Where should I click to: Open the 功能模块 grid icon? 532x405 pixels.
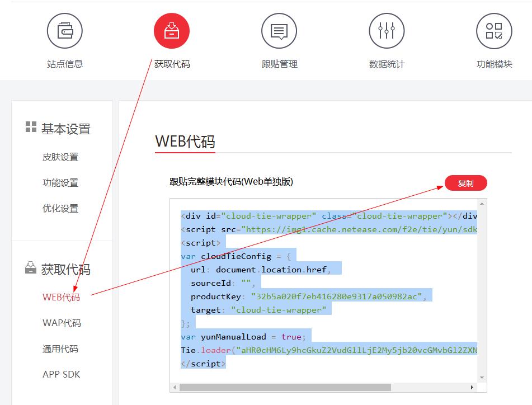coord(494,31)
